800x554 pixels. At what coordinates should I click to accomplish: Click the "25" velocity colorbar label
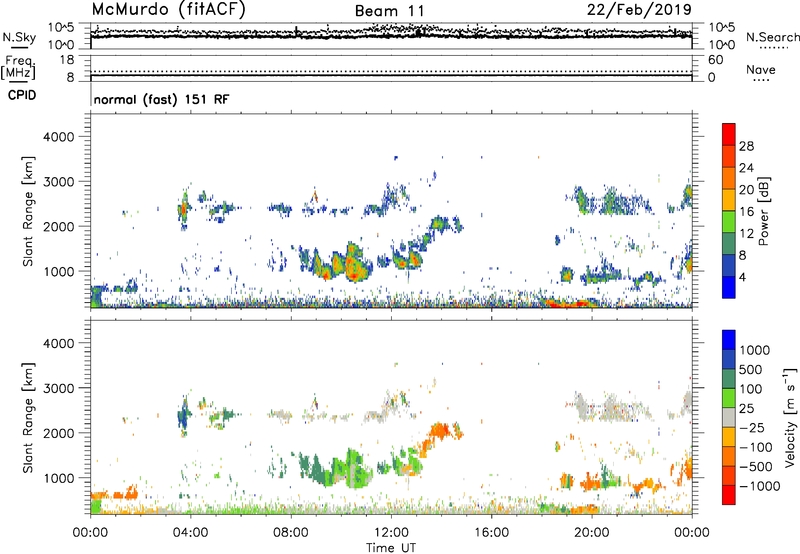[747, 408]
